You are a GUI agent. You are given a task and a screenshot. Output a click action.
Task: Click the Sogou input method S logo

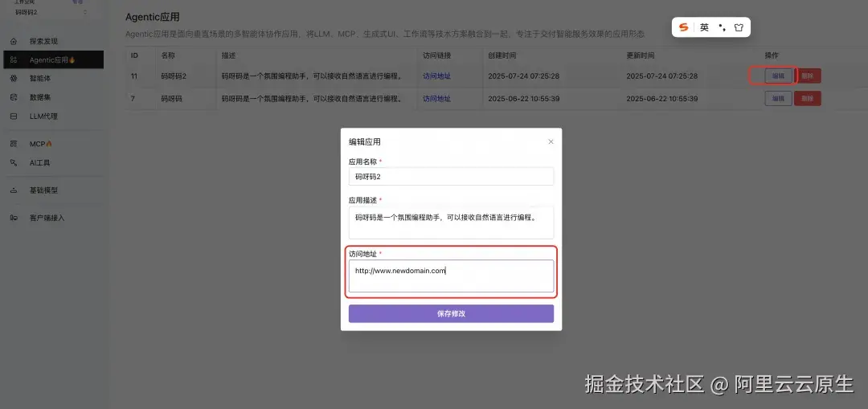point(684,27)
